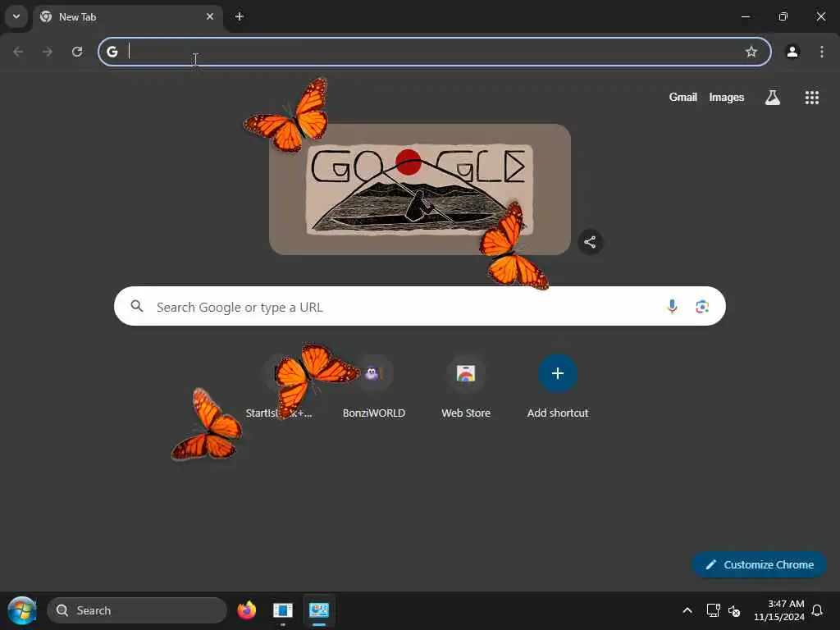The height and width of the screenshot is (630, 840).
Task: Open a new tab with the plus button
Action: tap(240, 16)
